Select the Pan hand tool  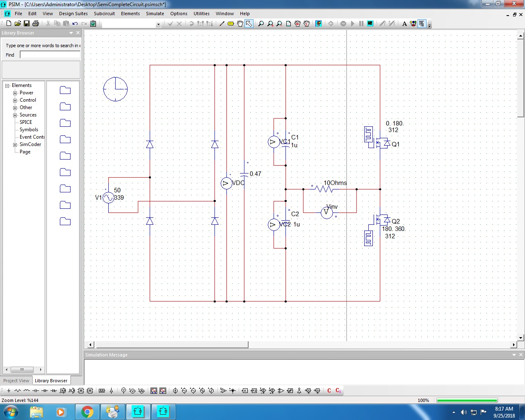240,23
